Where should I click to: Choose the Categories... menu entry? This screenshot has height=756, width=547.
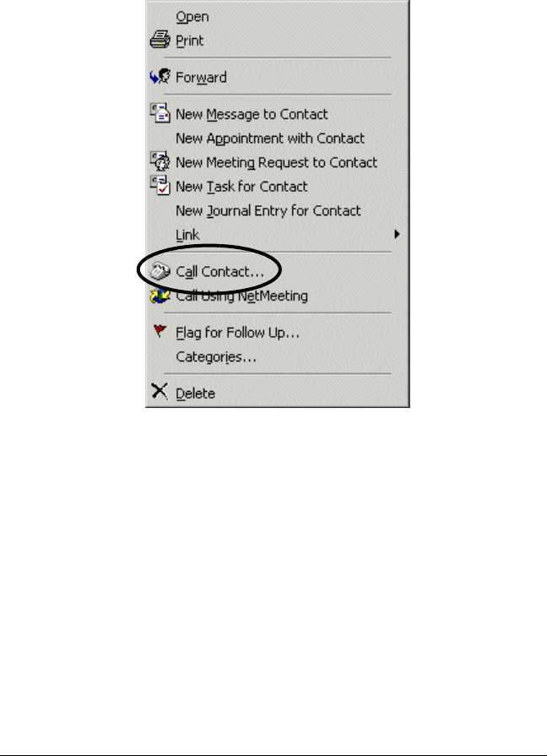point(216,357)
